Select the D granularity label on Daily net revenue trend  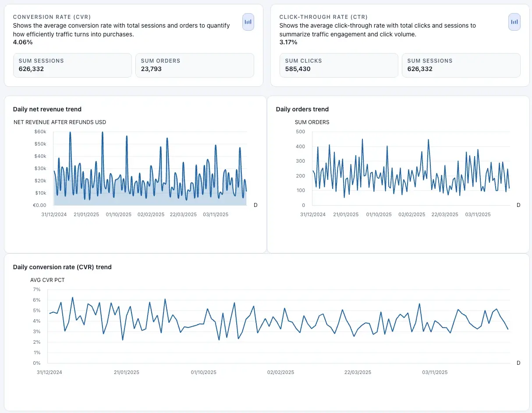coord(255,205)
